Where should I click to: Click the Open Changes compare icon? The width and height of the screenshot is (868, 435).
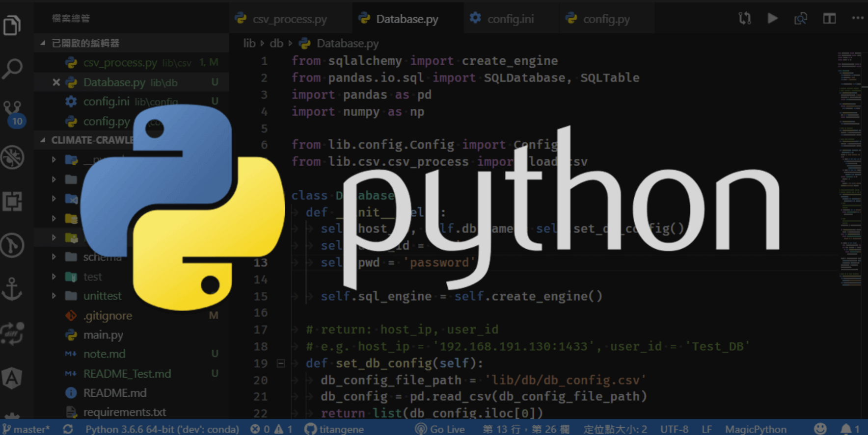pos(745,19)
